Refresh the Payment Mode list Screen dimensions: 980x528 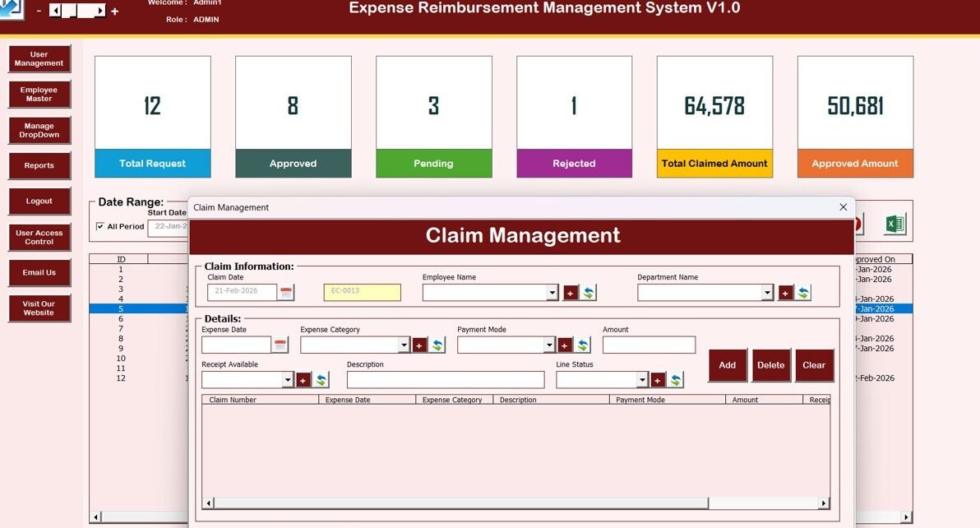[583, 345]
